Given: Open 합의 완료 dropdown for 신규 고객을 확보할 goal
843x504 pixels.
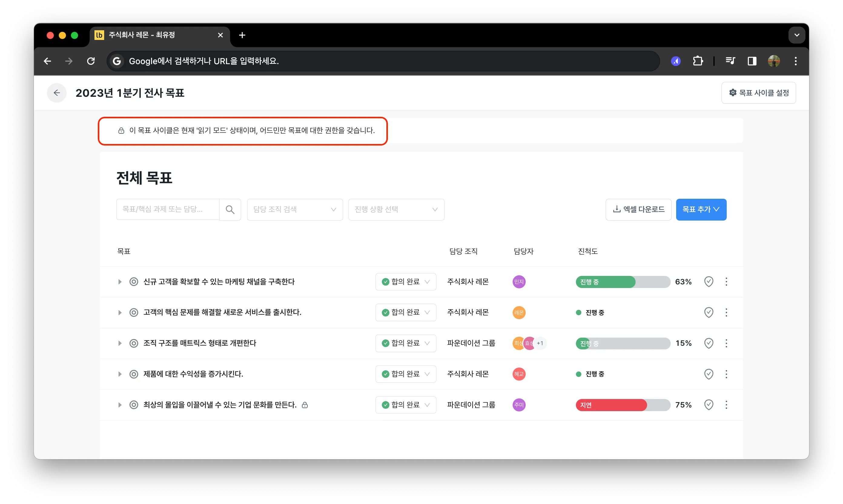Looking at the screenshot, I should (x=406, y=282).
